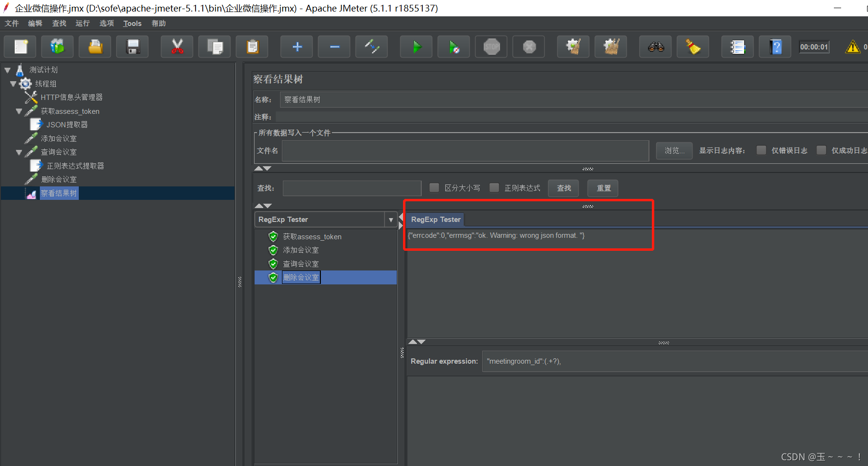The image size is (868, 466).
Task: Click the Clear results broom icon
Action: point(574,47)
